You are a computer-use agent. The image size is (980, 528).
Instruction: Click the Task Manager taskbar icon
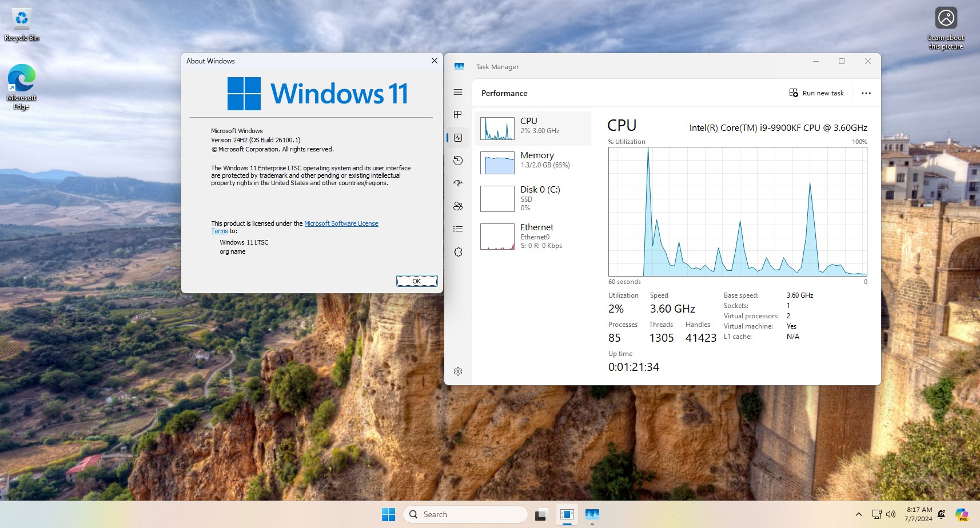pos(592,514)
